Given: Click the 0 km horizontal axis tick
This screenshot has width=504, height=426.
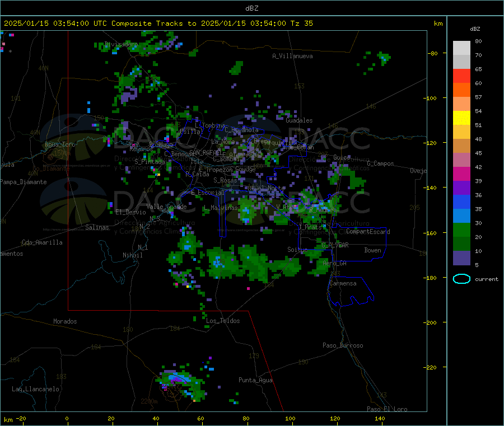Looking at the screenshot, I should (67, 418).
